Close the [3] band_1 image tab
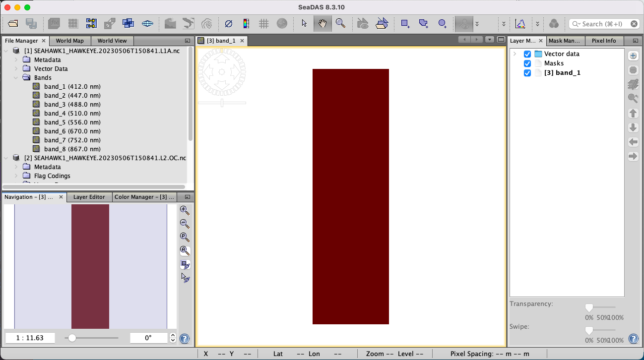This screenshot has height=360, width=644. pos(243,41)
